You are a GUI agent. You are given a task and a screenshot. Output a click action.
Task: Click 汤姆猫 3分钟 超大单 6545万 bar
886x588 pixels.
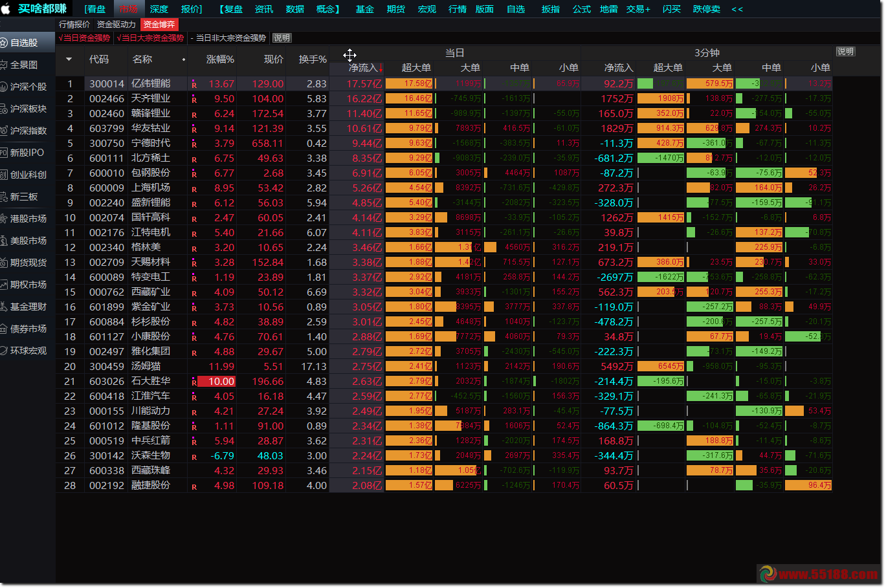tap(661, 366)
